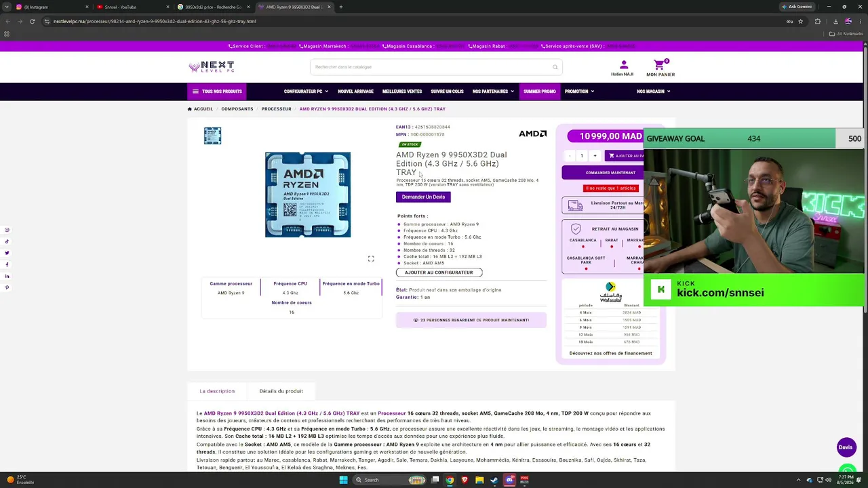Open the Instagram social icon in left sidebar
The height and width of the screenshot is (488, 868).
(x=7, y=230)
